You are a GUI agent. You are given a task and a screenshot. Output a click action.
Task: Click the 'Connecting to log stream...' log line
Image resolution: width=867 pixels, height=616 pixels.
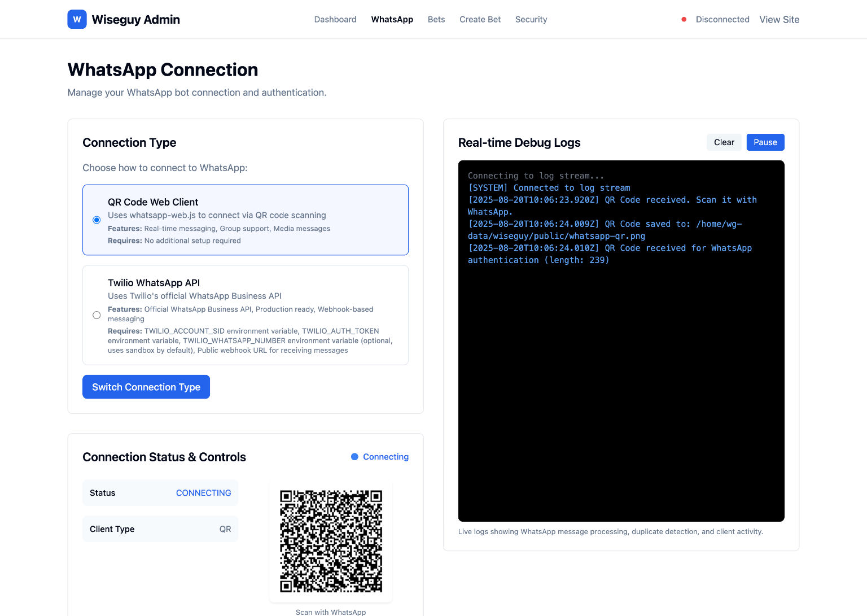click(536, 176)
